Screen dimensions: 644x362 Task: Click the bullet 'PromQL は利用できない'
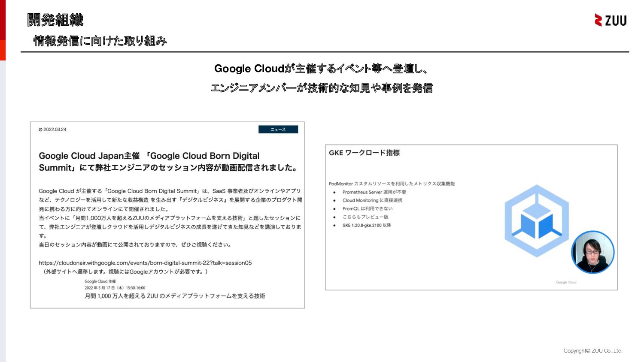coord(368,208)
